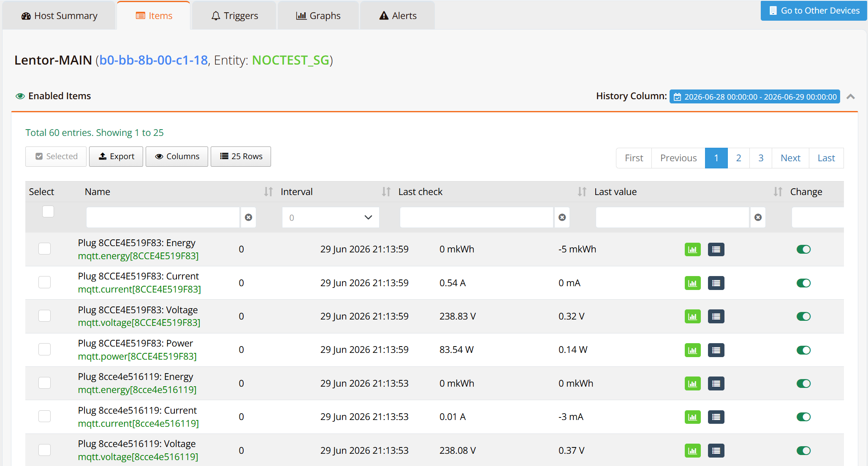Image resolution: width=868 pixels, height=466 pixels.
Task: Select checkbox for Plug 8CCE4E519F83: Power
Action: [44, 349]
